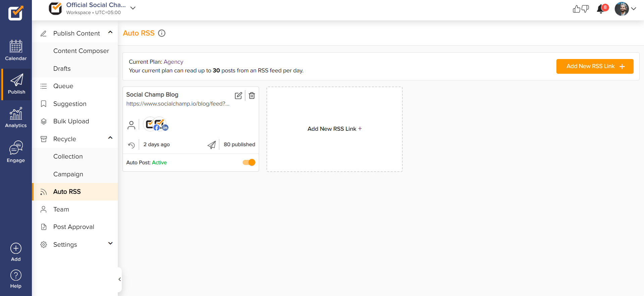644x296 pixels.
Task: Click the paper plane icon beside 80 published
Action: pos(212,145)
